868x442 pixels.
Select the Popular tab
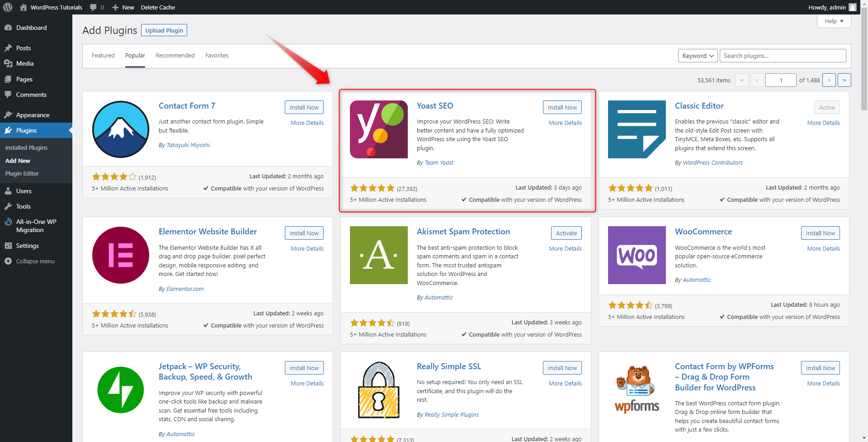click(135, 55)
